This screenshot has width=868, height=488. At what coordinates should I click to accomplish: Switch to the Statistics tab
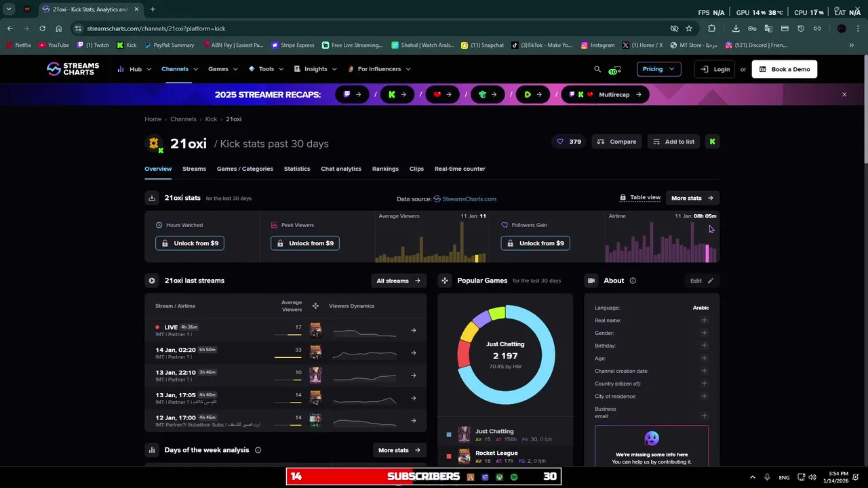coord(297,169)
